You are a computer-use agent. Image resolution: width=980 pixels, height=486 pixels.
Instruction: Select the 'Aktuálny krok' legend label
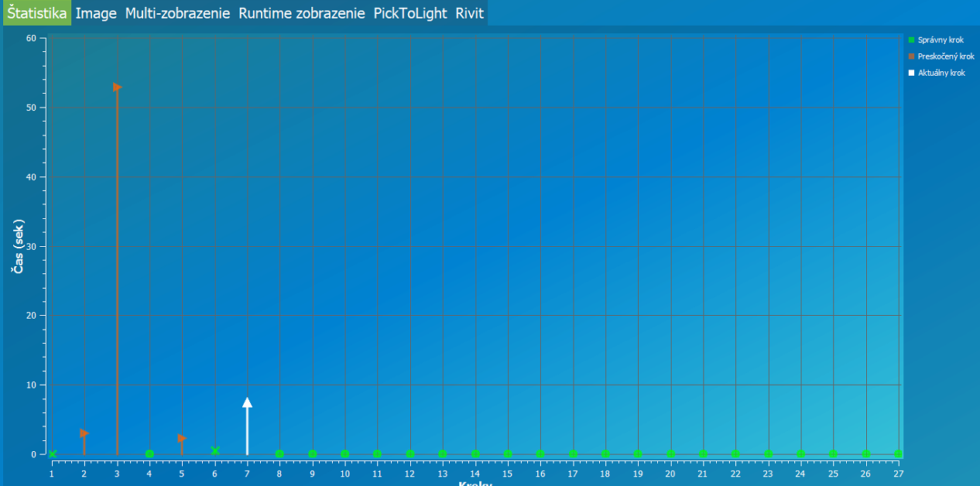click(941, 74)
